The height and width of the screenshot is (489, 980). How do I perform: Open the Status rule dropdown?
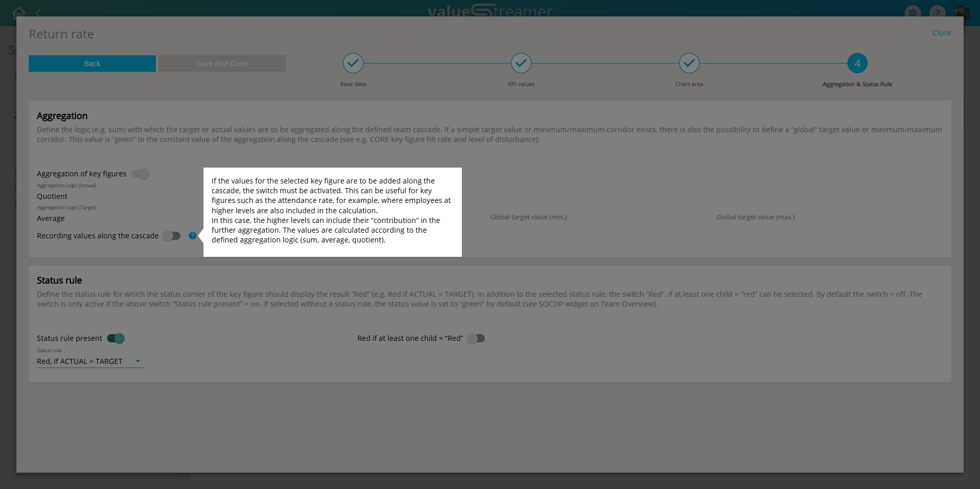[90, 361]
